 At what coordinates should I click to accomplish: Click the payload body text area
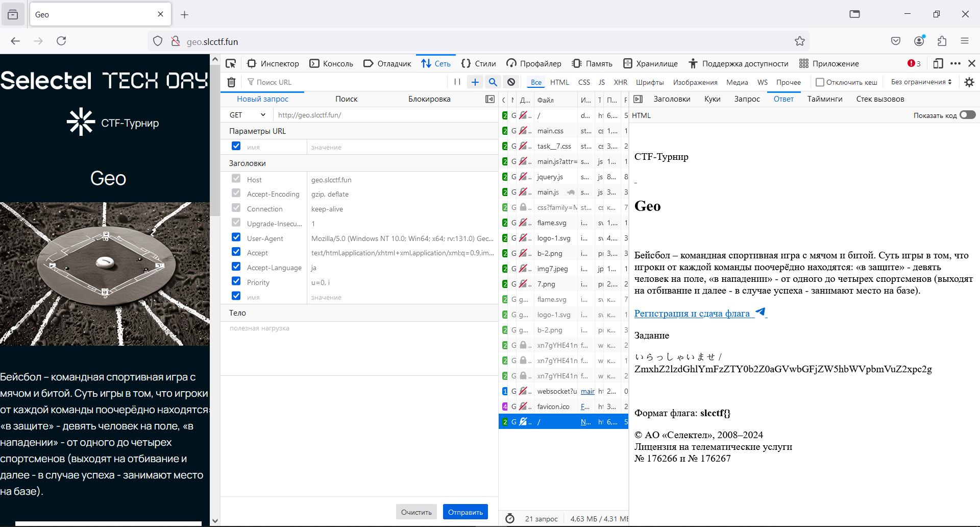click(x=359, y=349)
